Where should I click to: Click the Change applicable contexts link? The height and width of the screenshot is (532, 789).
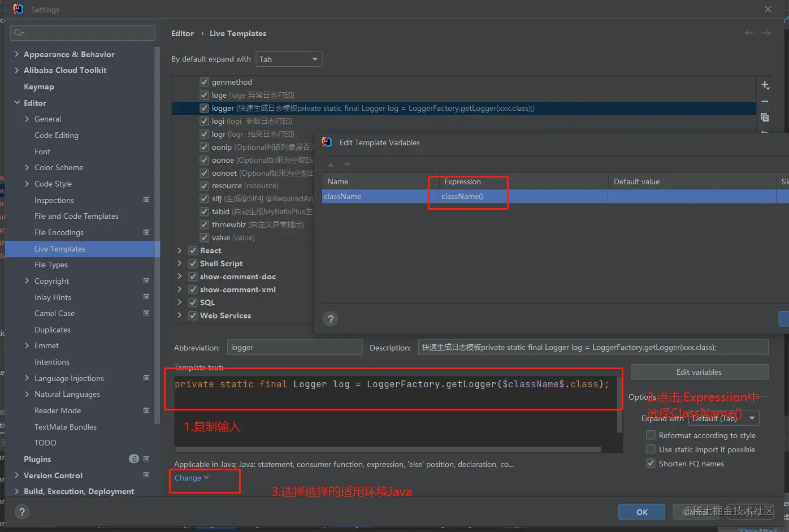(x=192, y=478)
